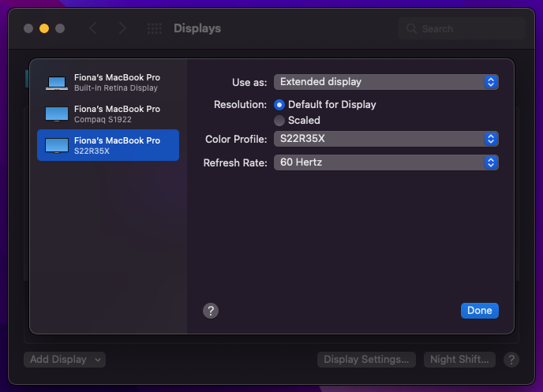543x392 pixels.
Task: Click the magnifying glass search icon
Action: click(x=411, y=28)
